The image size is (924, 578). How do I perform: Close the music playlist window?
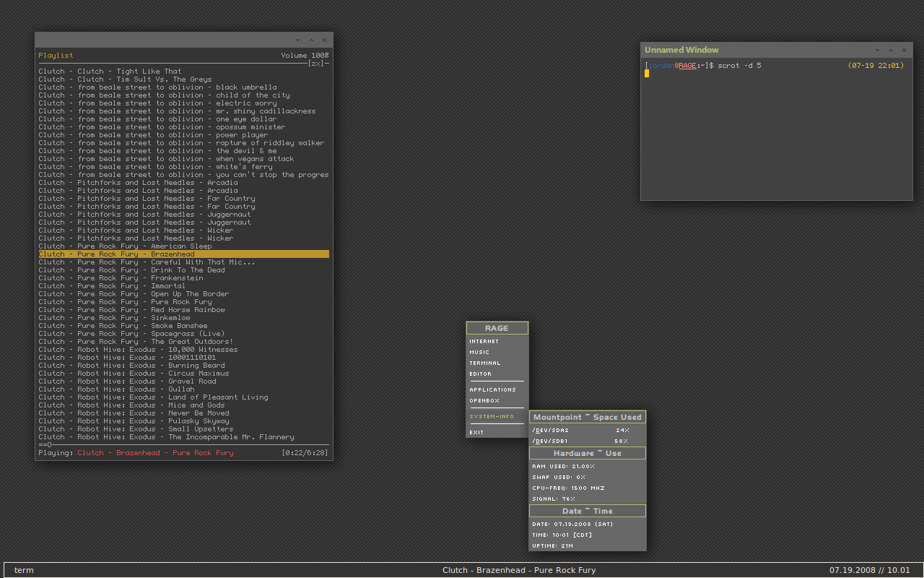pyautogui.click(x=324, y=40)
